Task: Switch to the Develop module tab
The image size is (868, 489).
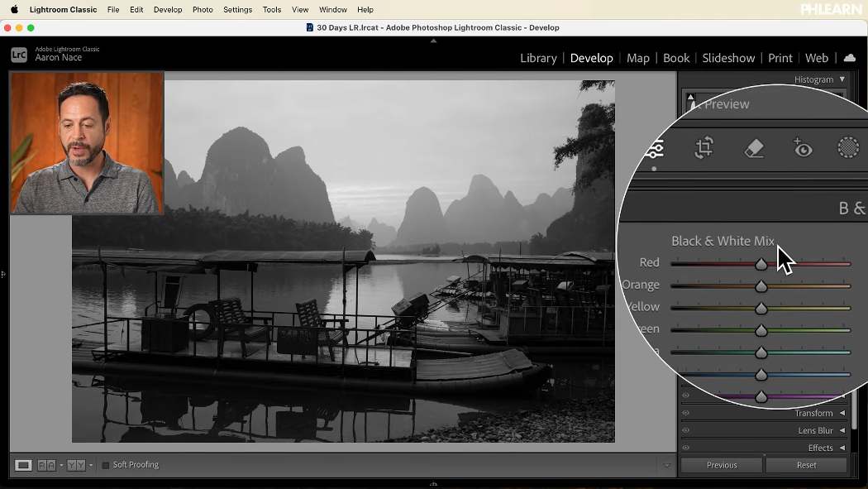Action: click(591, 58)
